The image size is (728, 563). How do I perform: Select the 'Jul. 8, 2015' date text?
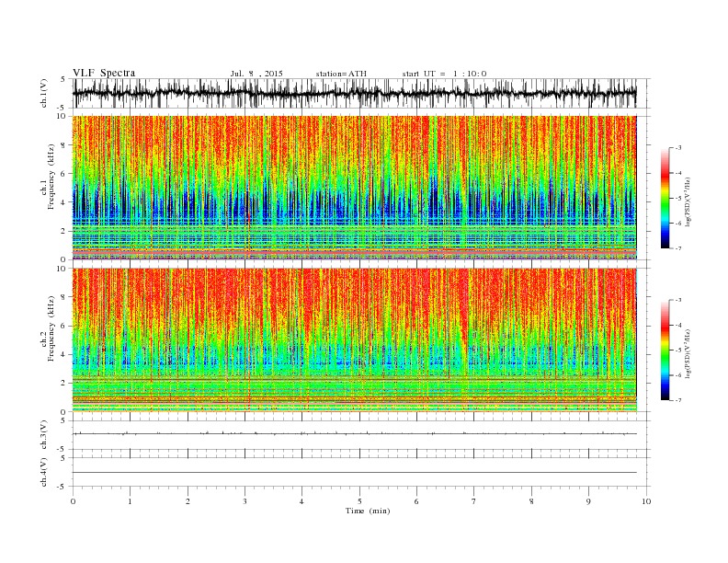point(256,74)
